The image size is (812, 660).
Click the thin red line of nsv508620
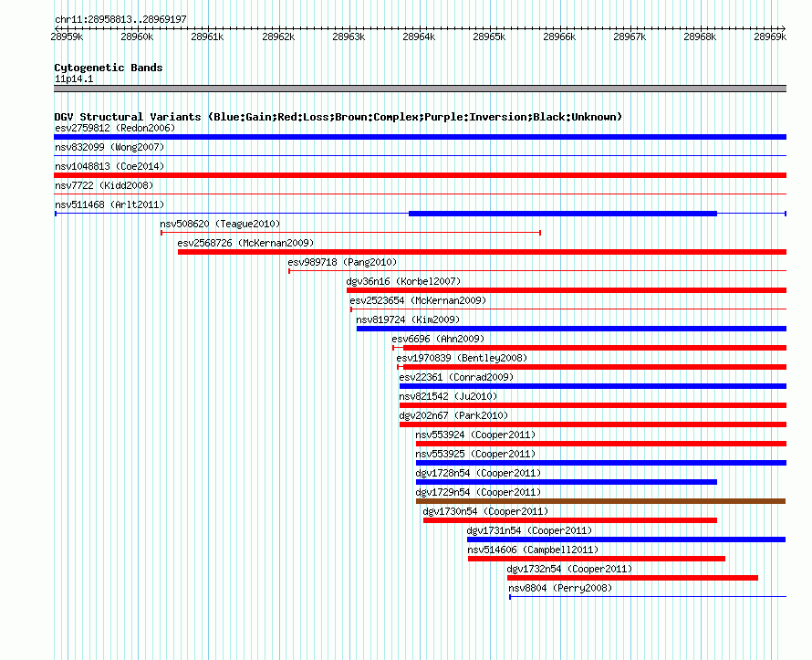350,233
